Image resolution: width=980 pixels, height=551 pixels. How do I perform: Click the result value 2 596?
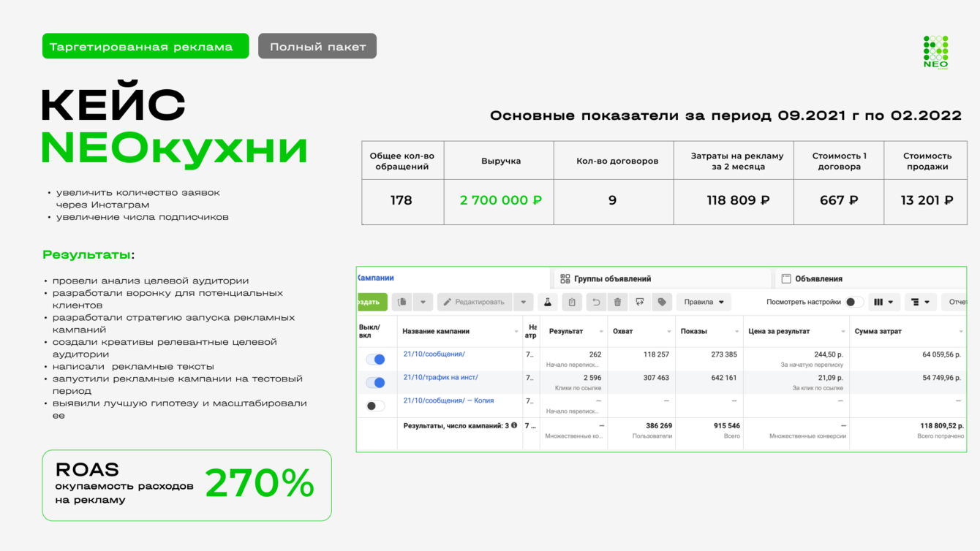592,378
